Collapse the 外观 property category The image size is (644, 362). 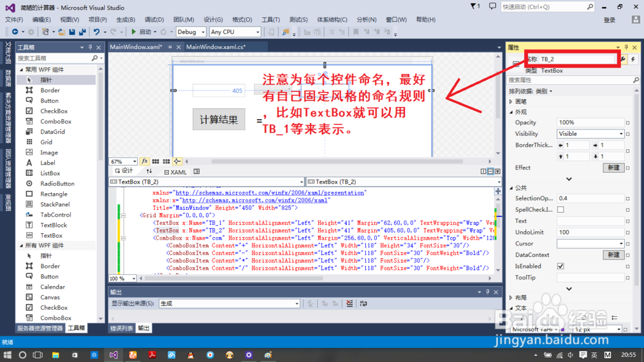tap(511, 112)
